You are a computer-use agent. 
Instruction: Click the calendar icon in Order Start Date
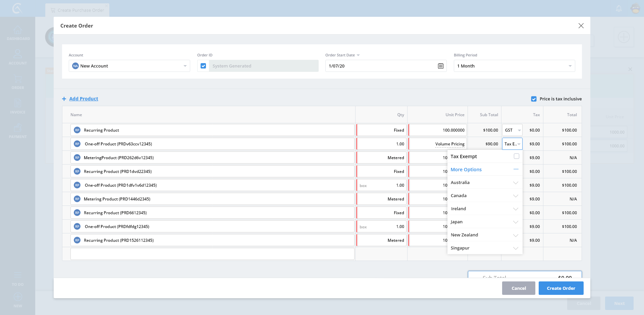point(440,66)
